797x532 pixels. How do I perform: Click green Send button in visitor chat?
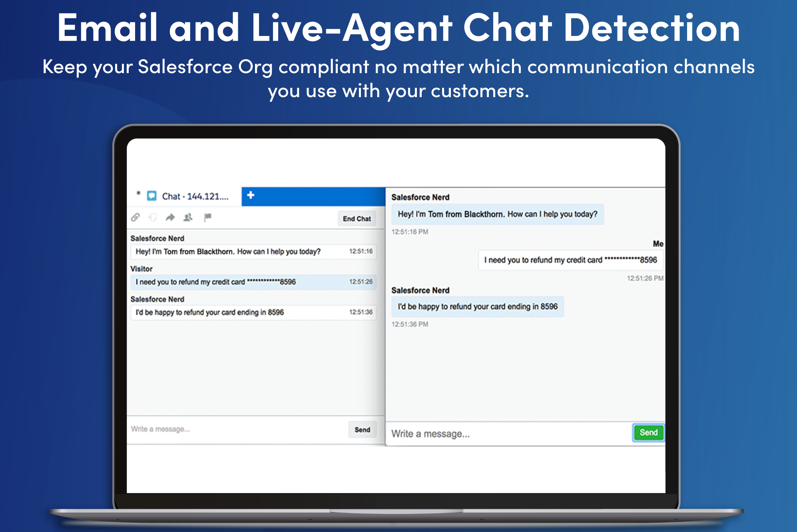coord(648,432)
